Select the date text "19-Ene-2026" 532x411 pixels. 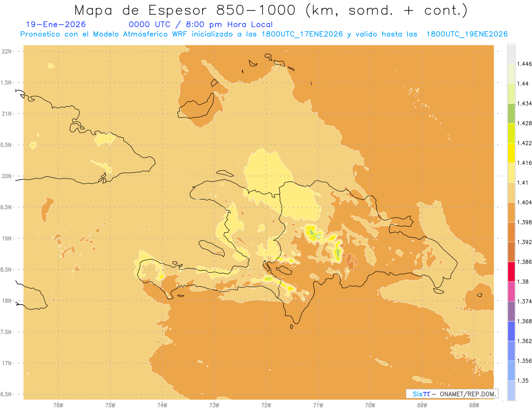click(56, 25)
